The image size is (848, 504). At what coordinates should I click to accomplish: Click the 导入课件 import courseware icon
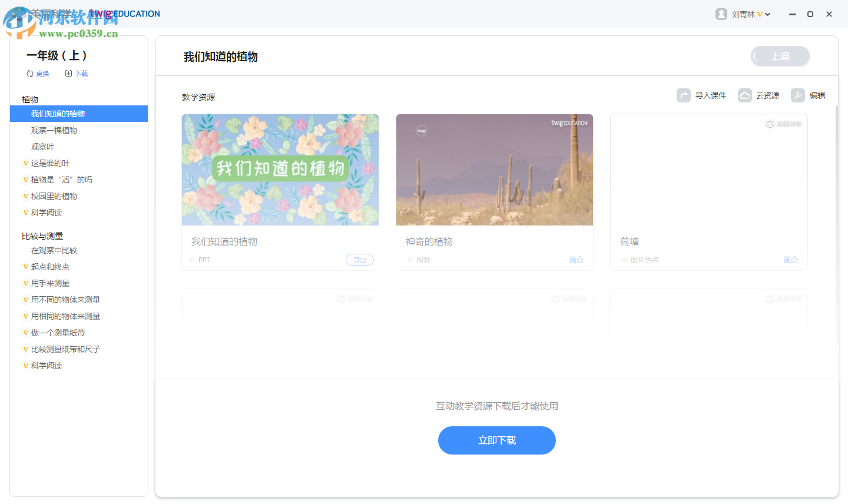(x=682, y=95)
